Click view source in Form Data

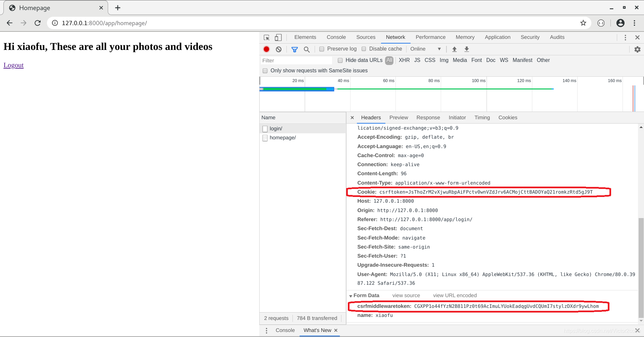pos(406,295)
